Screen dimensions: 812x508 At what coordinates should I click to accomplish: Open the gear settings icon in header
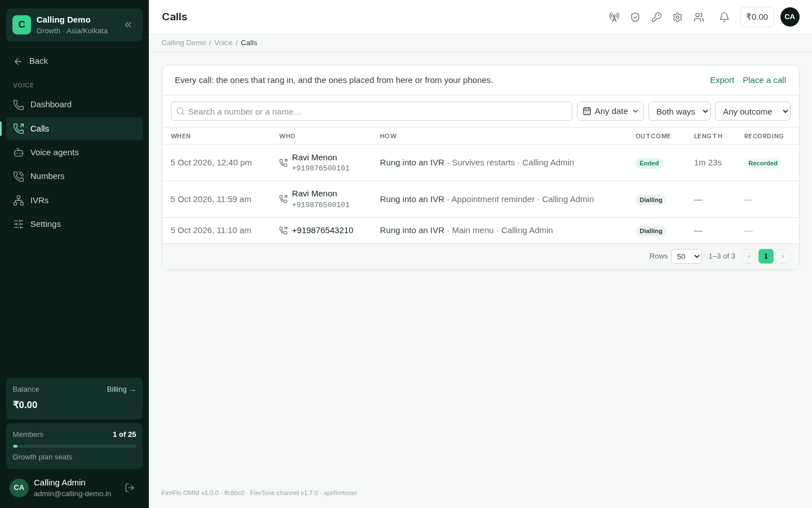[677, 17]
